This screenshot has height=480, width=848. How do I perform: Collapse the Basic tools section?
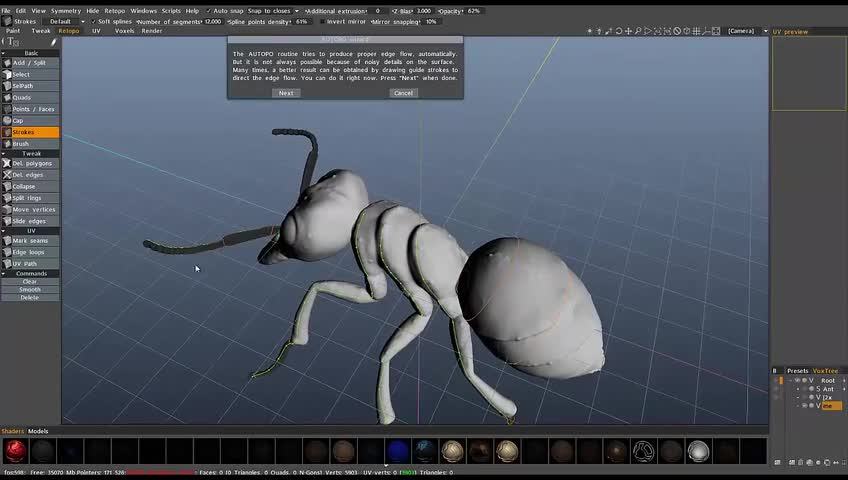(x=31, y=53)
